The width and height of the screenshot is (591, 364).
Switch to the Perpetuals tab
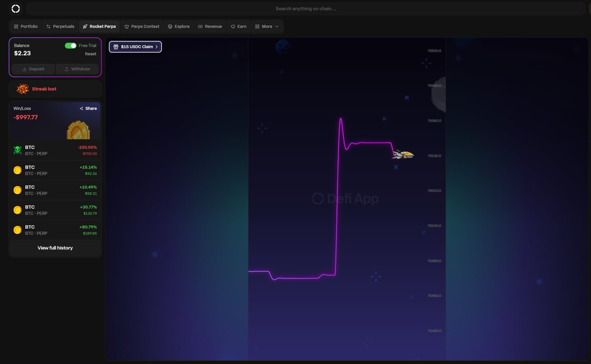pyautogui.click(x=60, y=27)
